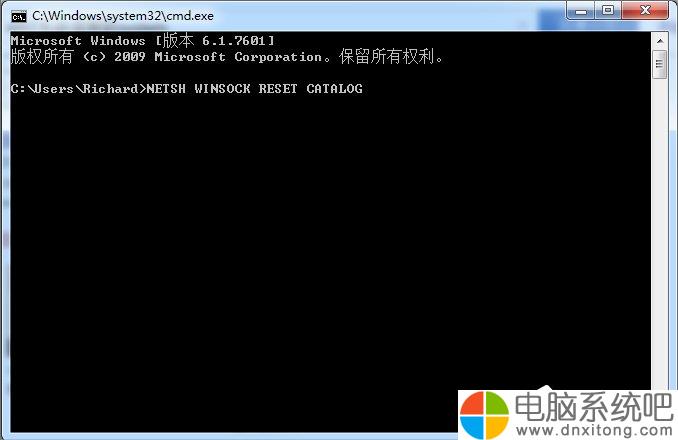
Task: Click the empty black console area
Action: [x=329, y=242]
